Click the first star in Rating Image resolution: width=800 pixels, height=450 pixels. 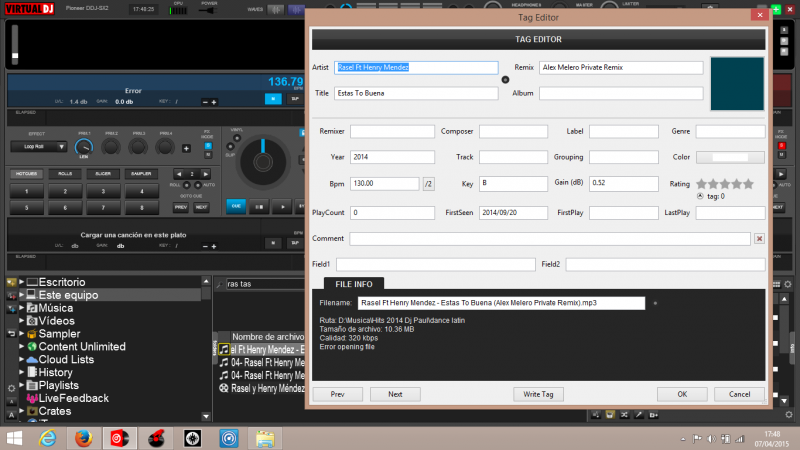pyautogui.click(x=702, y=184)
